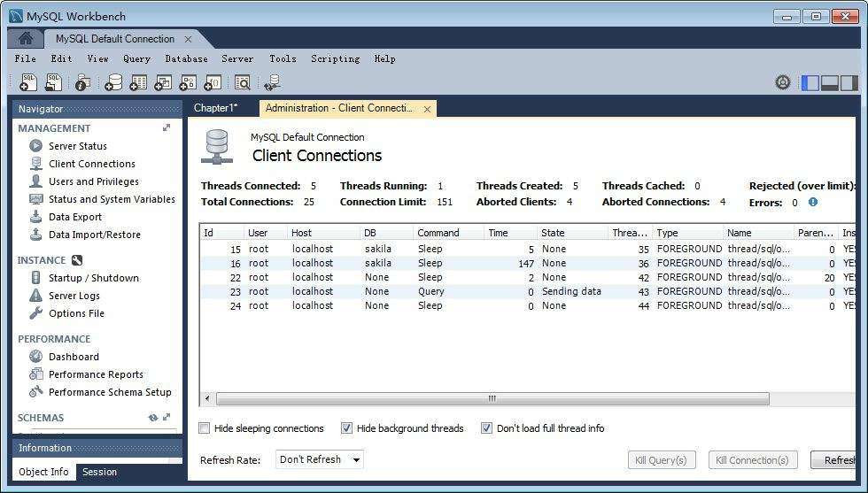Close the Administration - Client Connections tab
This screenshot has width=868, height=493.
coord(427,109)
